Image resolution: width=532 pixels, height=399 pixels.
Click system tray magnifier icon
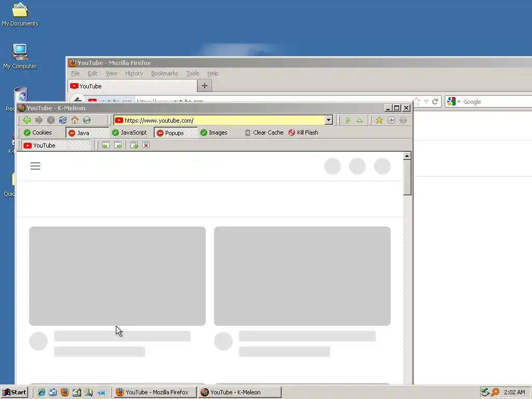pyautogui.click(x=495, y=392)
